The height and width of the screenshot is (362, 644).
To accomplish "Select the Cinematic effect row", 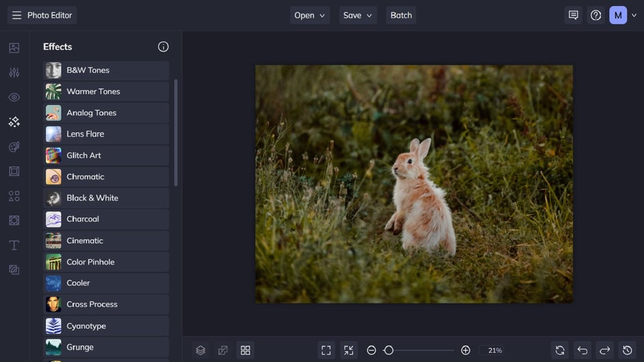I will [x=106, y=241].
